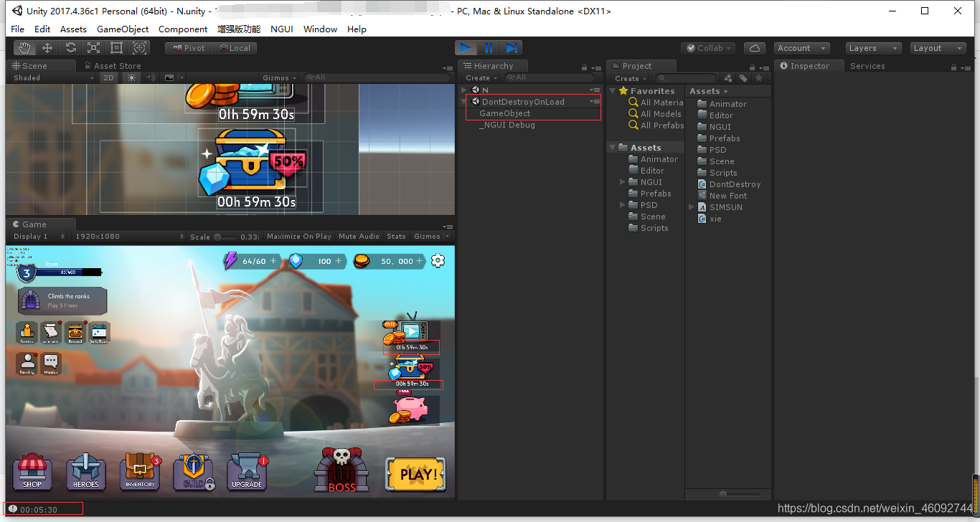Viewport: 980px width, 522px height.
Task: Open Project Create dropdown
Action: click(630, 78)
